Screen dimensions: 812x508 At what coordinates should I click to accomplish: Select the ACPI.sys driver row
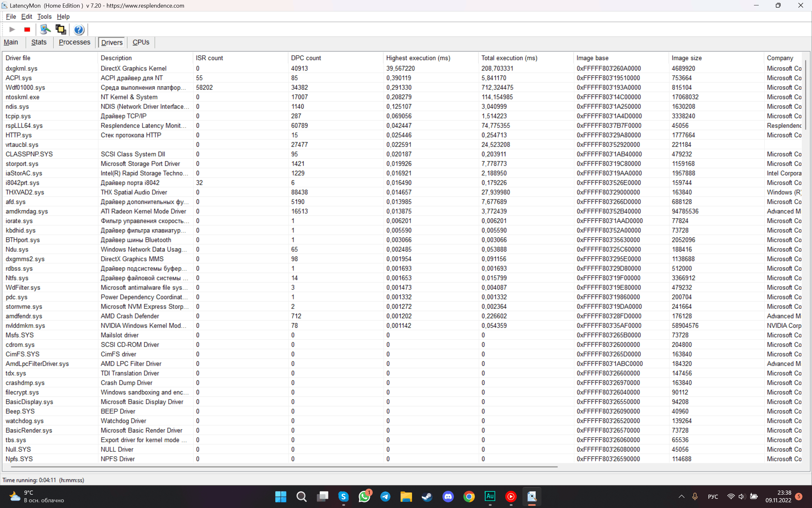(403, 78)
